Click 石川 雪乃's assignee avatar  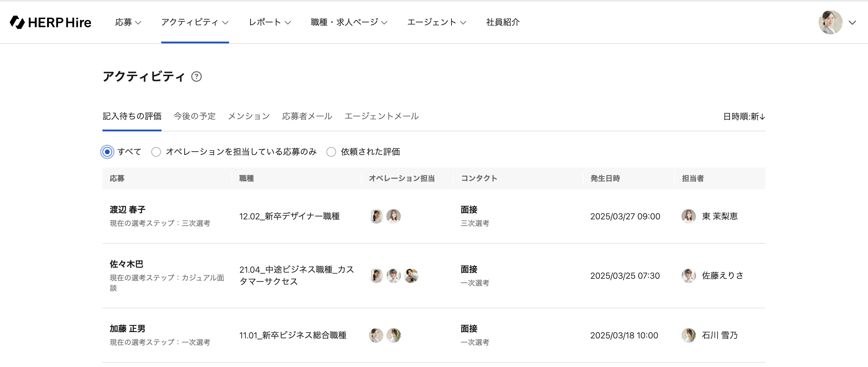[x=688, y=335]
